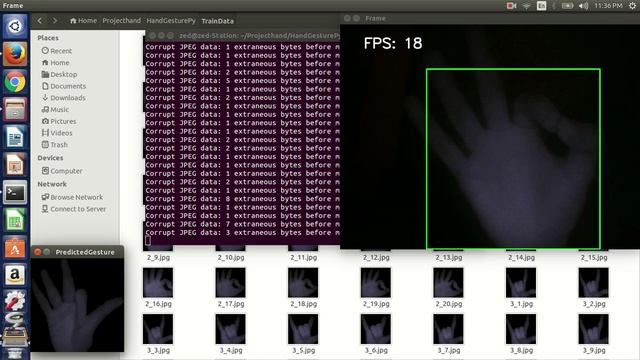Go back in the file manager

[40, 20]
